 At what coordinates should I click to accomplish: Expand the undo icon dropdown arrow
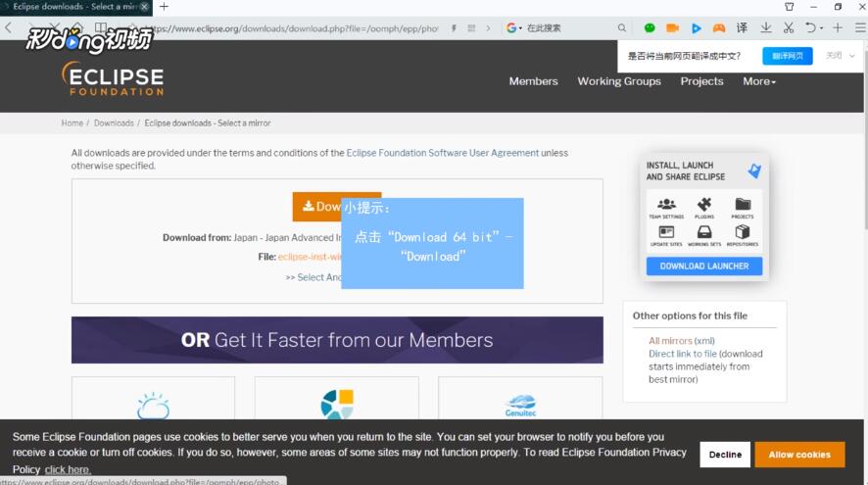pos(822,28)
